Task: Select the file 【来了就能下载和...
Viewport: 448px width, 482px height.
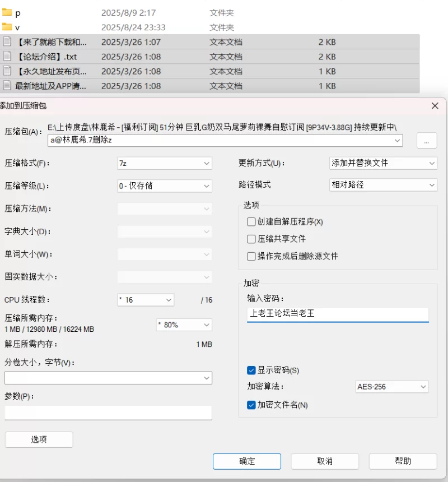Action: point(210,42)
